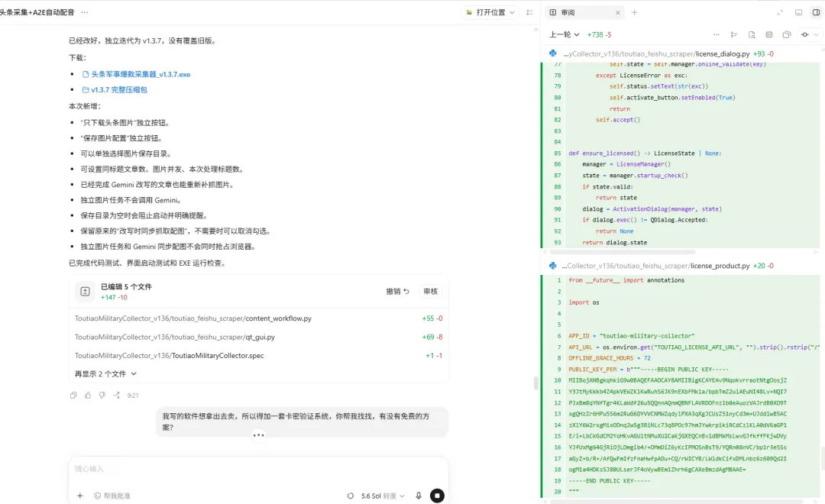825x504 pixels.
Task: Open the commit selector dropdown
Action: pos(809,34)
